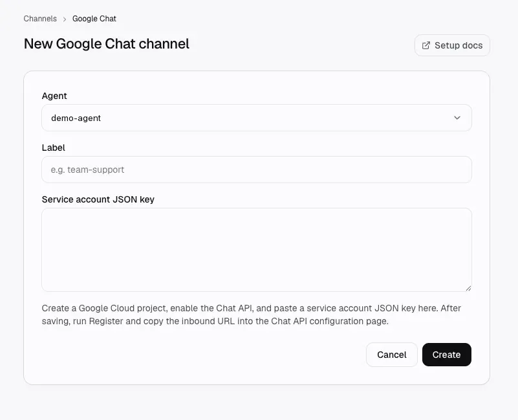Create the Google Chat channel
Screen dimensions: 518x420
pyautogui.click(x=447, y=355)
